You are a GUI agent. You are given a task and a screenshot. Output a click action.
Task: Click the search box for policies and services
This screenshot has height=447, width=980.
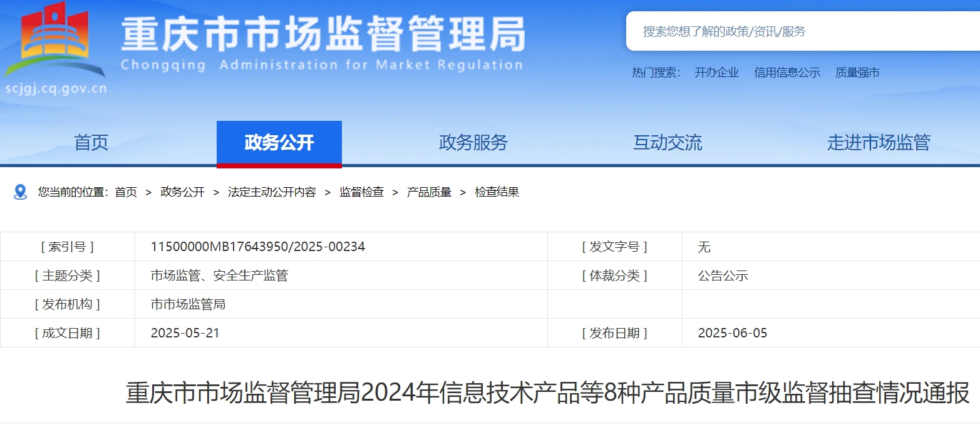pyautogui.click(x=802, y=31)
